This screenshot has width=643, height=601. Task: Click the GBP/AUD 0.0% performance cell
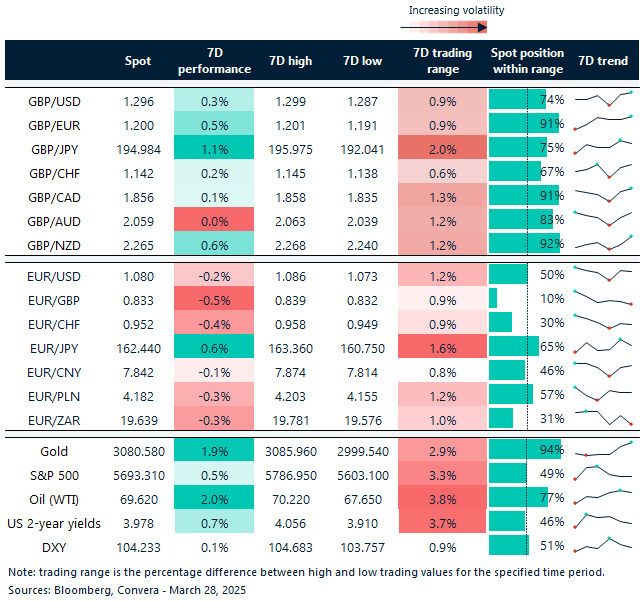point(214,219)
